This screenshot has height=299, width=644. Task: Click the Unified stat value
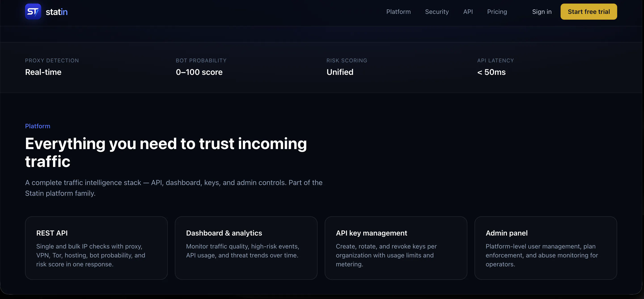click(x=340, y=72)
